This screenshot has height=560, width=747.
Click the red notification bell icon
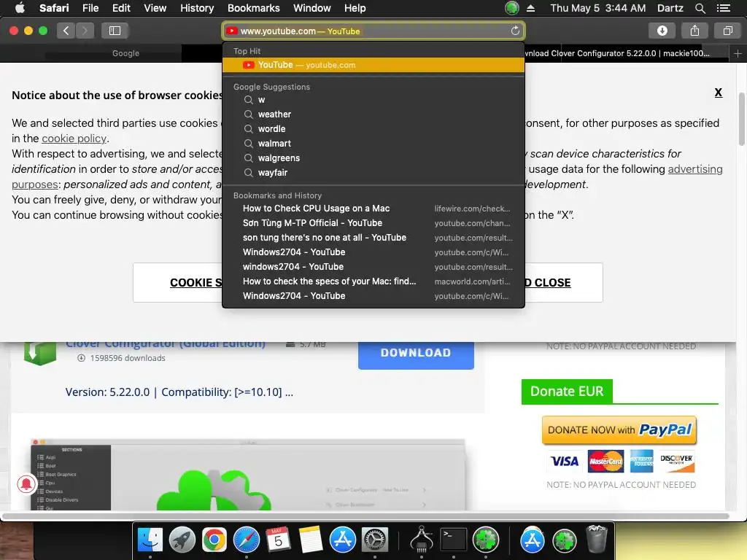pos(26,484)
